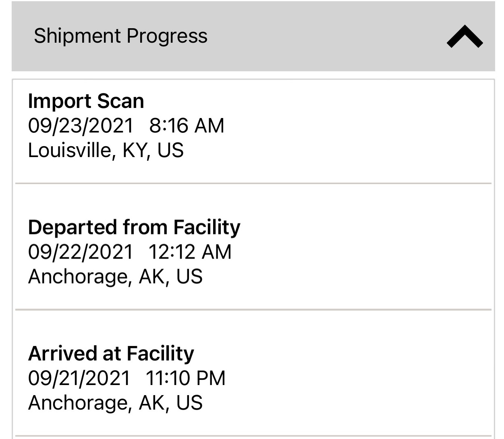
Task: Select the Import Scan entry title
Action: click(86, 101)
